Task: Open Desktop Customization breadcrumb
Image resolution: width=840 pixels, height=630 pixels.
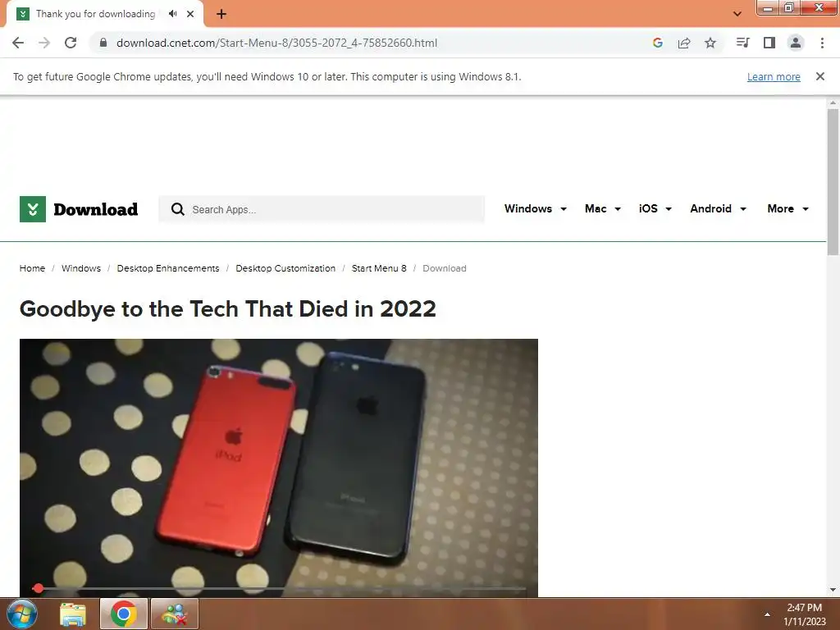Action: click(285, 268)
